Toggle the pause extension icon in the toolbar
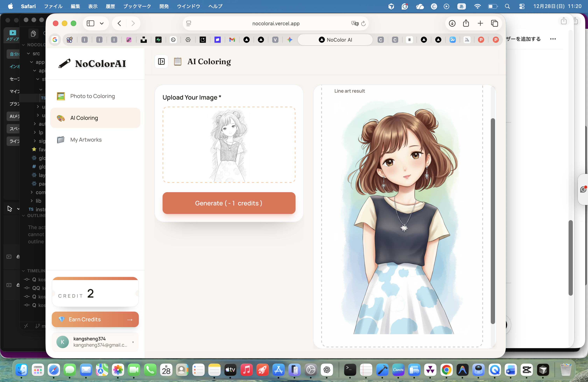The image size is (588, 382). pyautogui.click(x=409, y=40)
